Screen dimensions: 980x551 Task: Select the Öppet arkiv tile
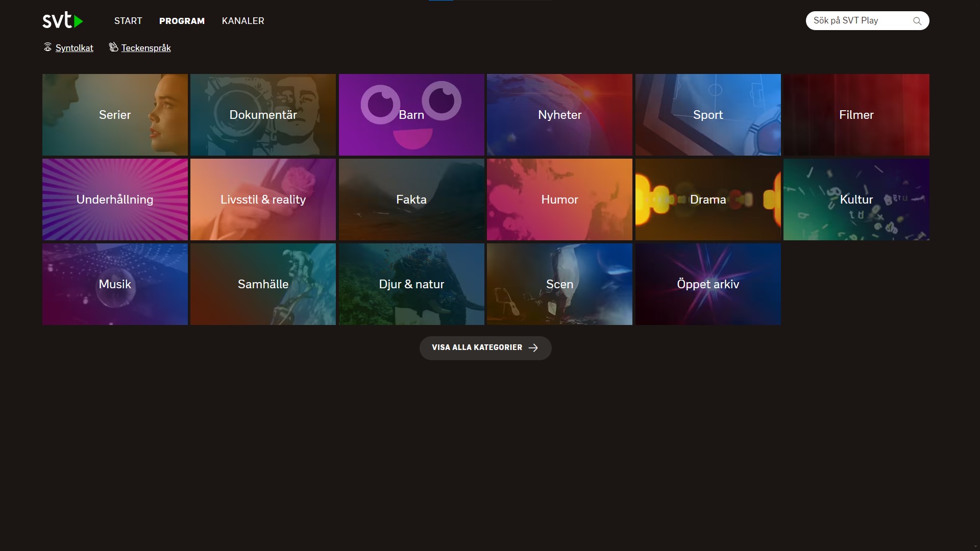tap(708, 284)
